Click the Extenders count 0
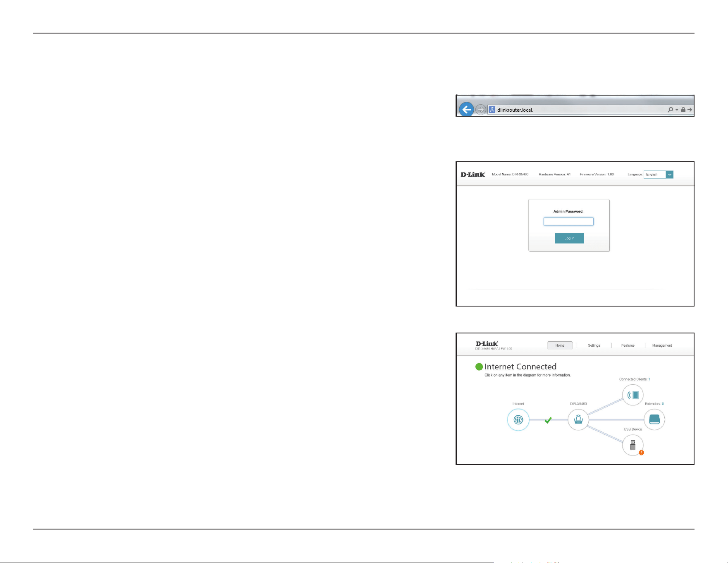Image resolution: width=728 pixels, height=563 pixels. (x=663, y=404)
